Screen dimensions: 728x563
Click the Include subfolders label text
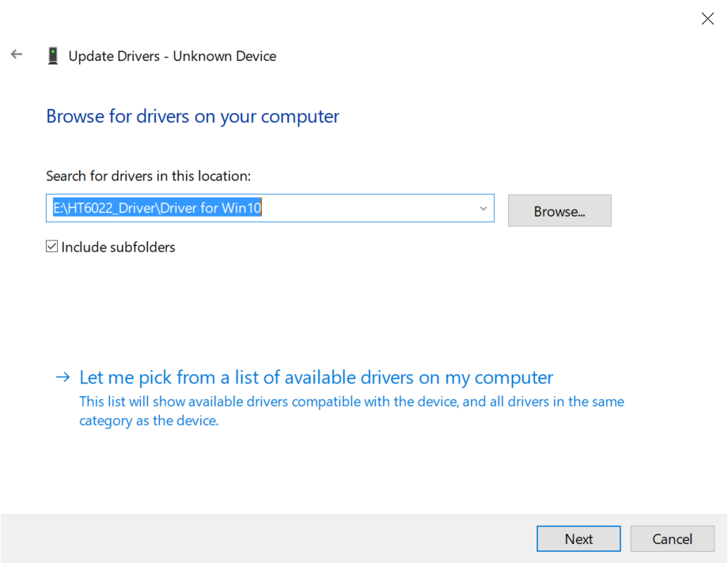click(x=118, y=247)
